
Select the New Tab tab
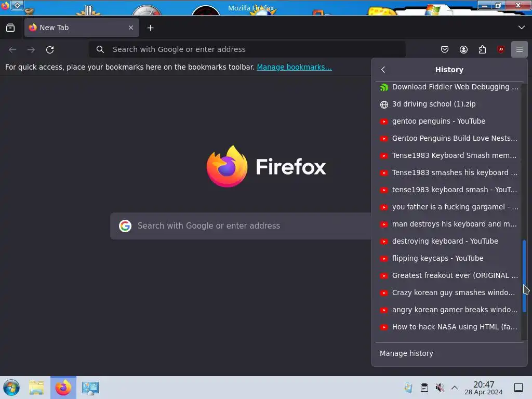(82, 28)
